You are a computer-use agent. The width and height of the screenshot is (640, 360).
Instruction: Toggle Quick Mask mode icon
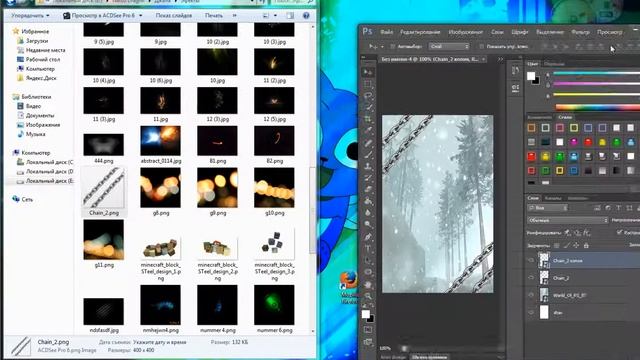pyautogui.click(x=368, y=330)
